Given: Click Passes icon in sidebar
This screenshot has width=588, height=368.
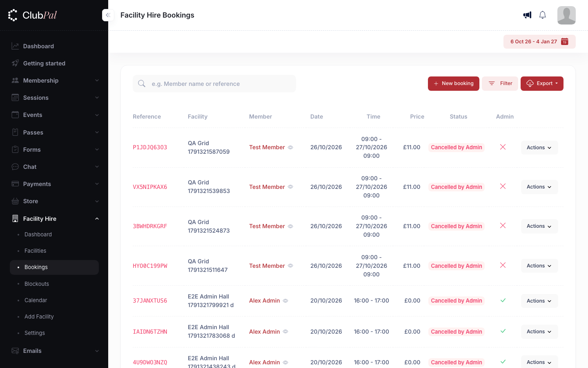Looking at the screenshot, I should click(x=15, y=132).
